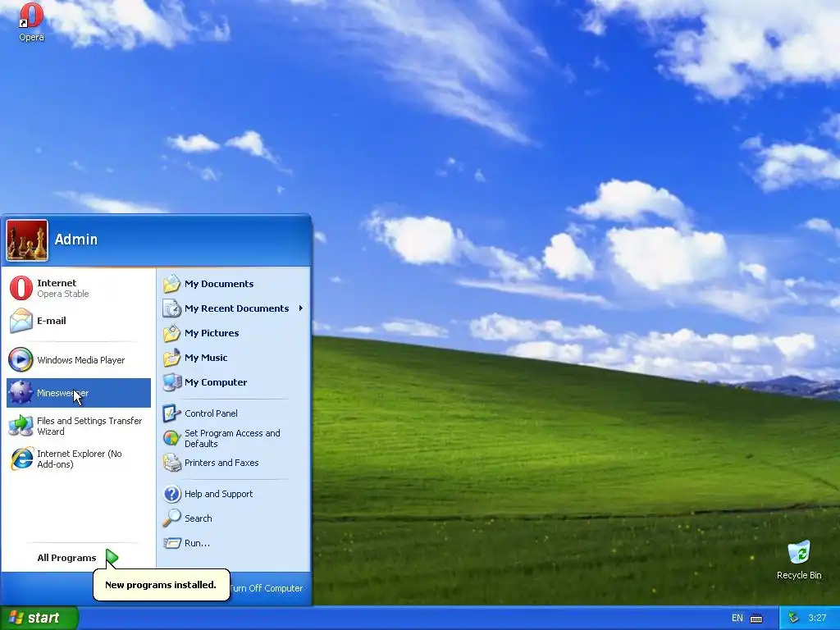This screenshot has height=630, width=840.
Task: Click the 3:27 taskbar clock
Action: [818, 618]
